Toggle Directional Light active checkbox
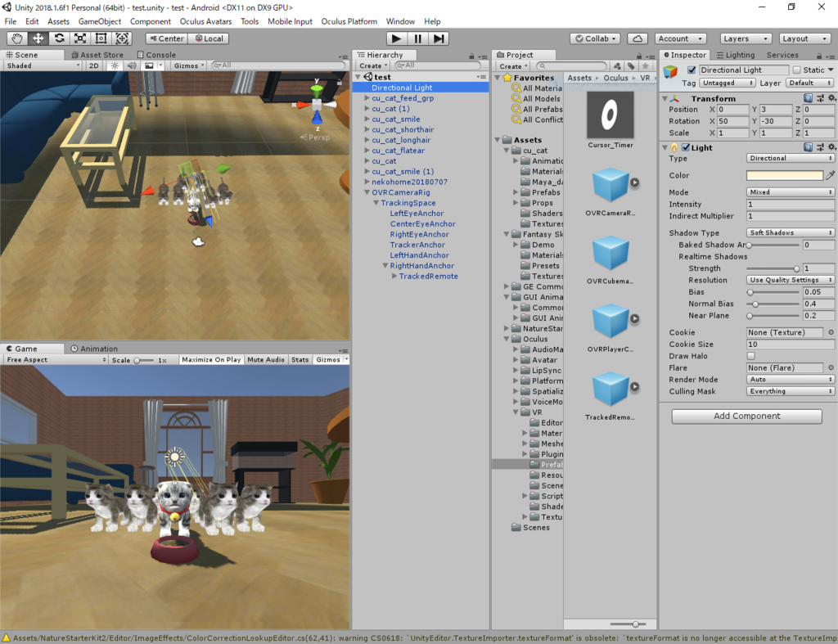 click(692, 70)
